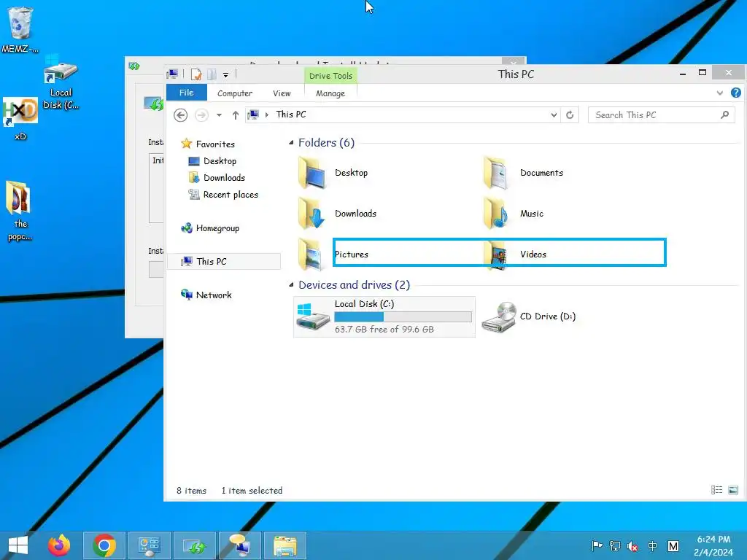
Task: Open the 'the popc...' folder on desktop
Action: pos(19,211)
